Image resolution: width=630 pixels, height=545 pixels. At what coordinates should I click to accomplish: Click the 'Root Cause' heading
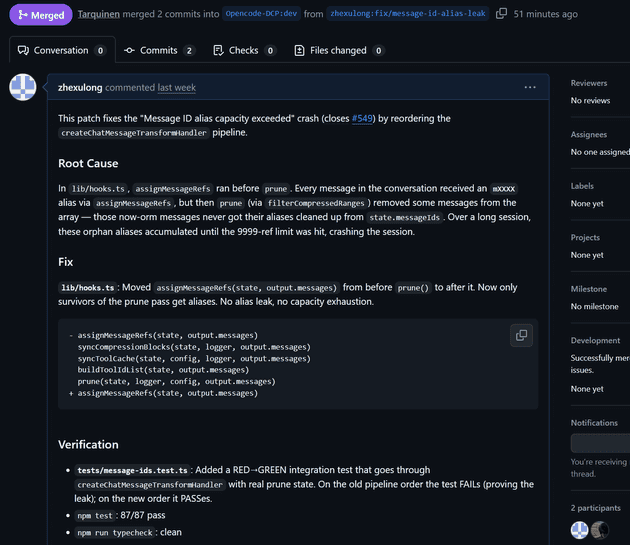88,163
